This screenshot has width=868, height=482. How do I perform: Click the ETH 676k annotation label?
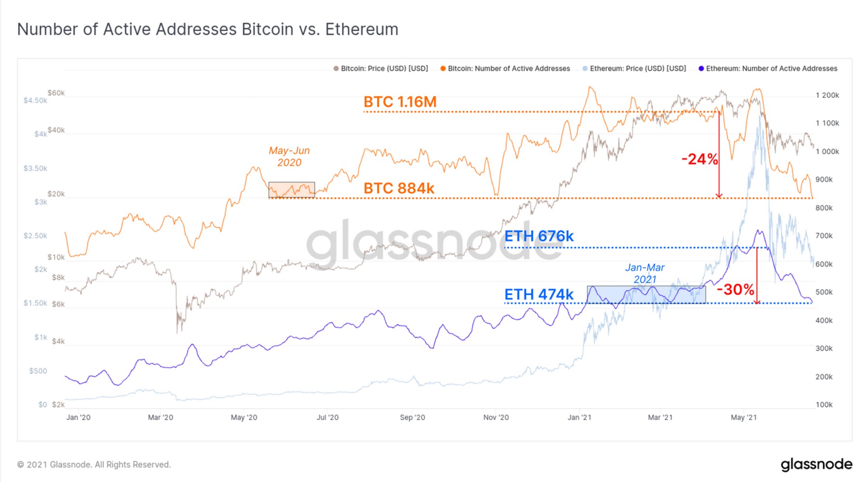coord(539,236)
